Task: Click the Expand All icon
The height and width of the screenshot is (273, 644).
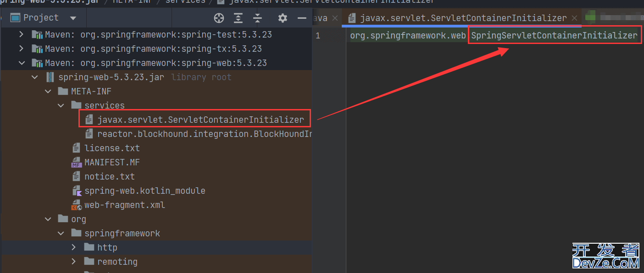Action: pos(238,18)
